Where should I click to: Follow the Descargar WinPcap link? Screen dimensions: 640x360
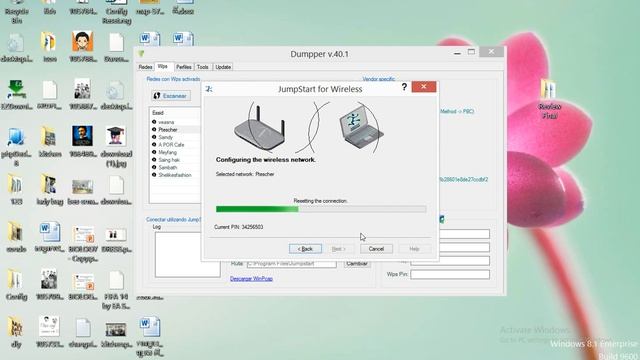(x=251, y=279)
